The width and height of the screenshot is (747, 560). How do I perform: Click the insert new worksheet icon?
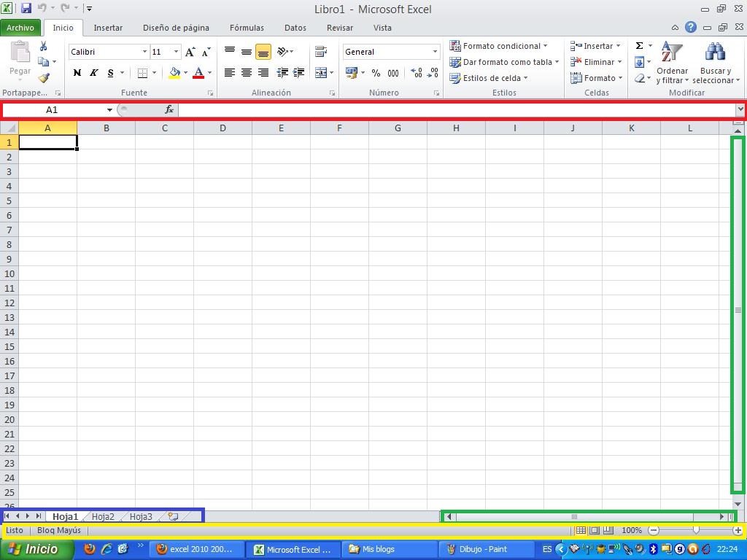click(x=172, y=516)
